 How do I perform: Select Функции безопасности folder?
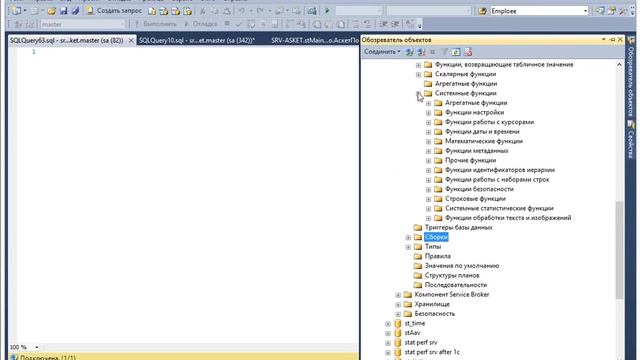click(479, 189)
